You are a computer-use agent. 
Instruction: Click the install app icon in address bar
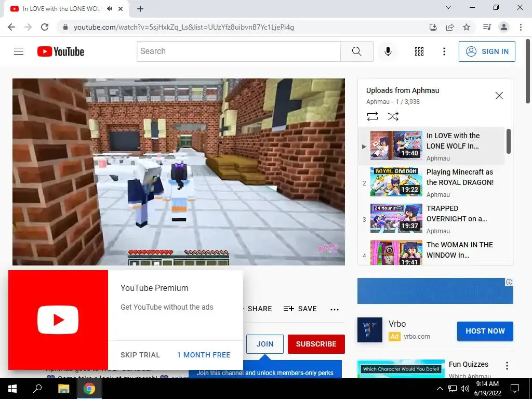click(x=433, y=27)
